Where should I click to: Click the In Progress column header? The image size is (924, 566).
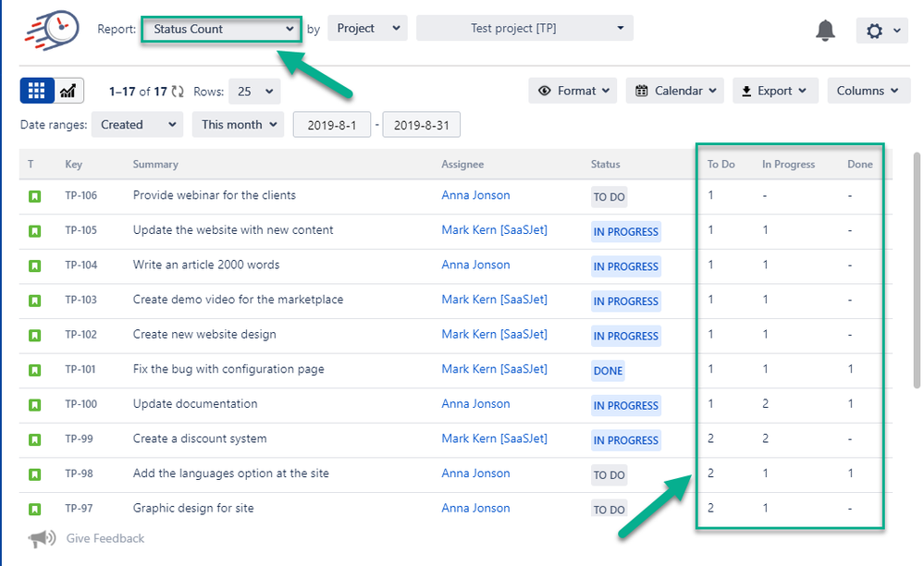tap(788, 165)
